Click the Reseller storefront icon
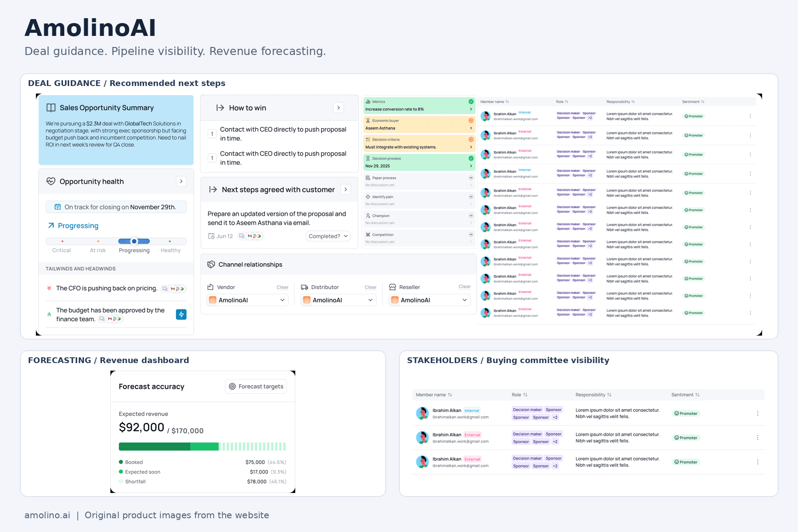The width and height of the screenshot is (798, 532). tap(392, 287)
